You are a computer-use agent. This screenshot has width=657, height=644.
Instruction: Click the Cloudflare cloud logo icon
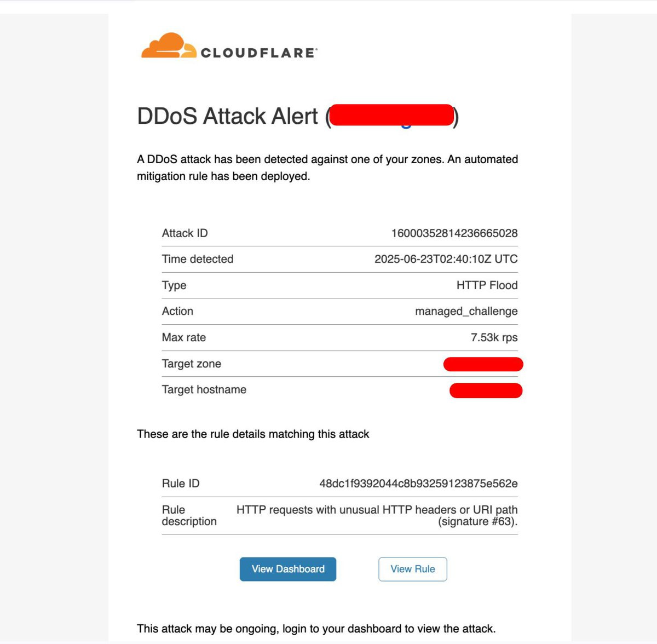tap(169, 45)
